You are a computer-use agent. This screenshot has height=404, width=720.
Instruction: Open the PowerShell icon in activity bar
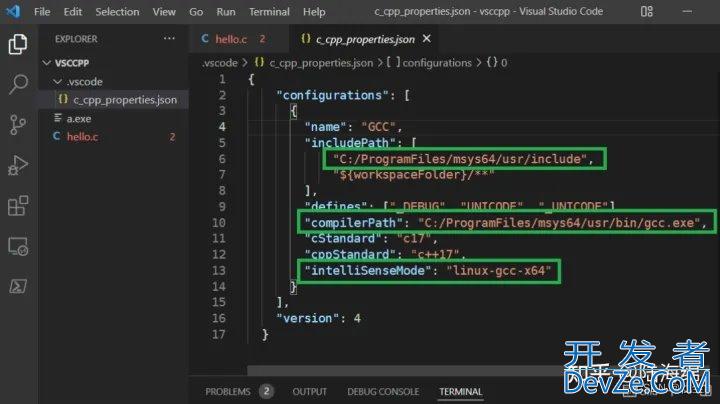coord(18,286)
